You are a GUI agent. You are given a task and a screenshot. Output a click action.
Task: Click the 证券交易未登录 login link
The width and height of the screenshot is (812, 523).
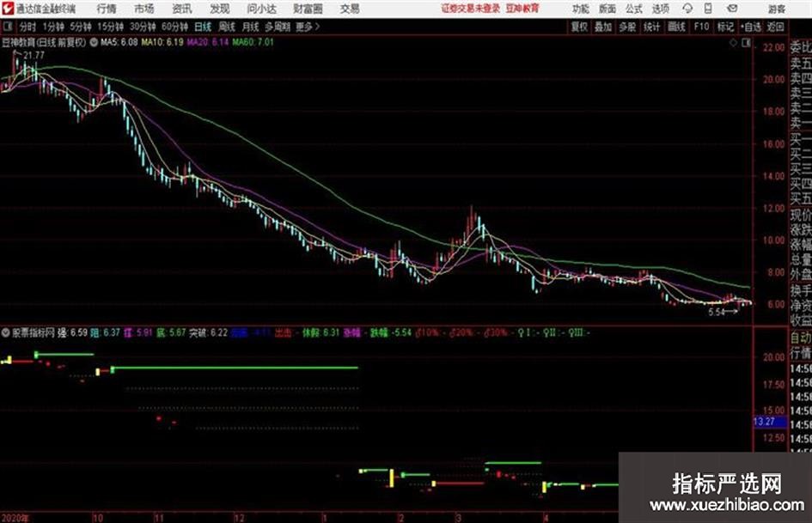471,9
